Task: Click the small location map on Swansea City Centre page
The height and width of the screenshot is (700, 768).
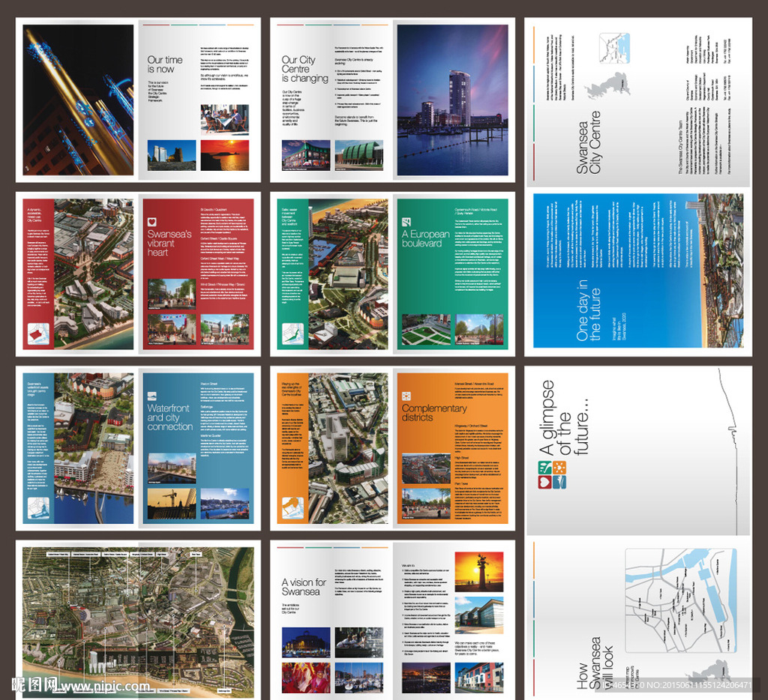Action: 614,48
